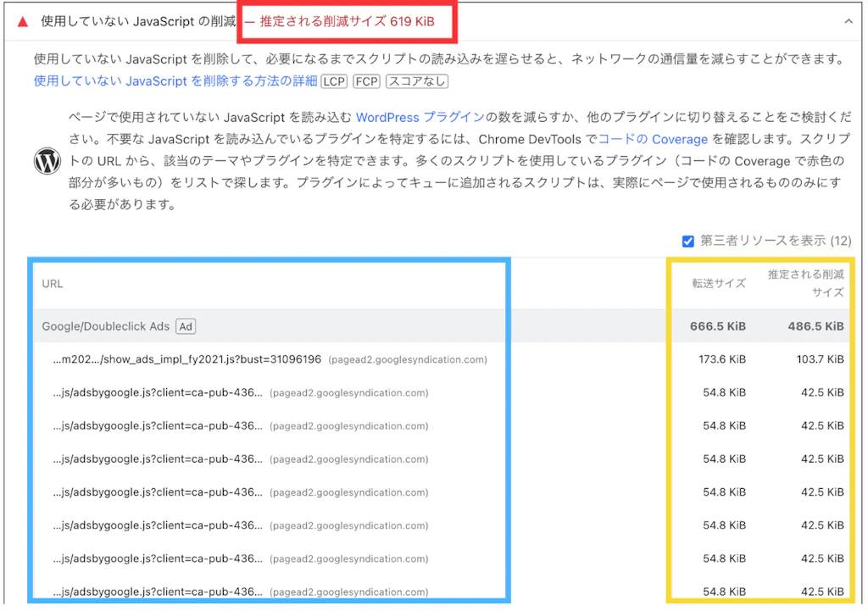Click the 使用していない JavaScript の削減 audit title
Viewport: 868px width, 611px height.
(x=138, y=21)
